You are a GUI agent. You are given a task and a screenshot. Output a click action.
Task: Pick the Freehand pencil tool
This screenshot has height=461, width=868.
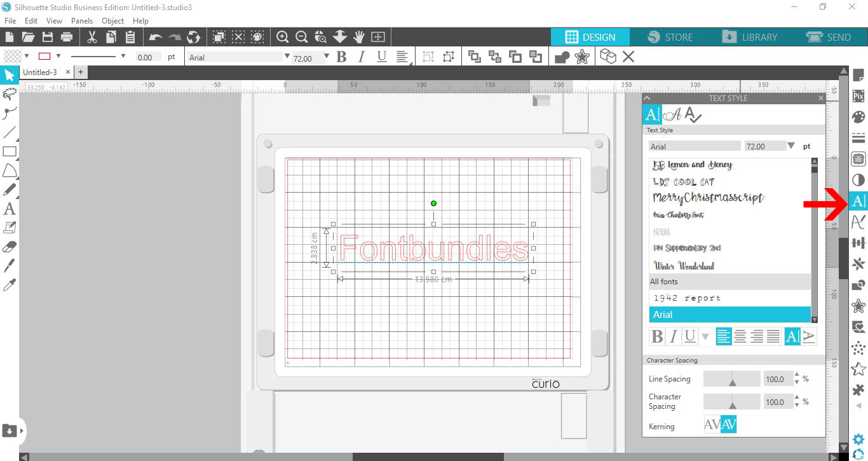9,189
